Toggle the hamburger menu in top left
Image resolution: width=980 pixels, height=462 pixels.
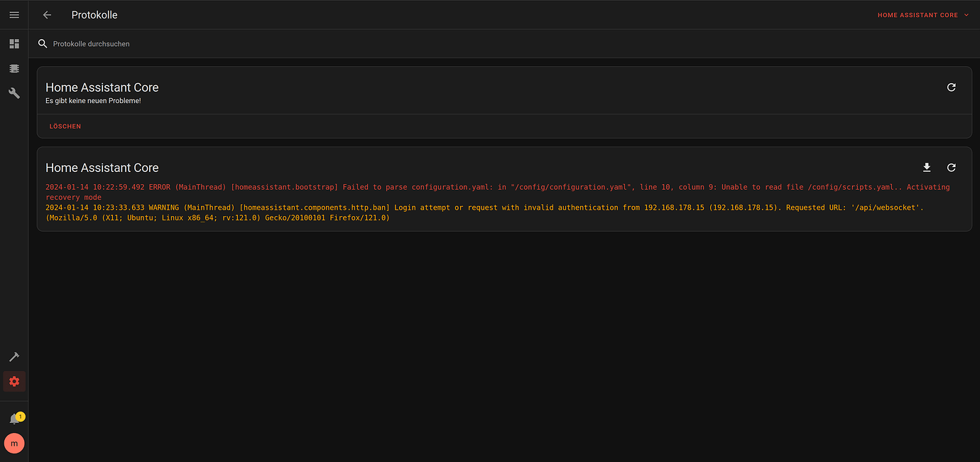14,14
